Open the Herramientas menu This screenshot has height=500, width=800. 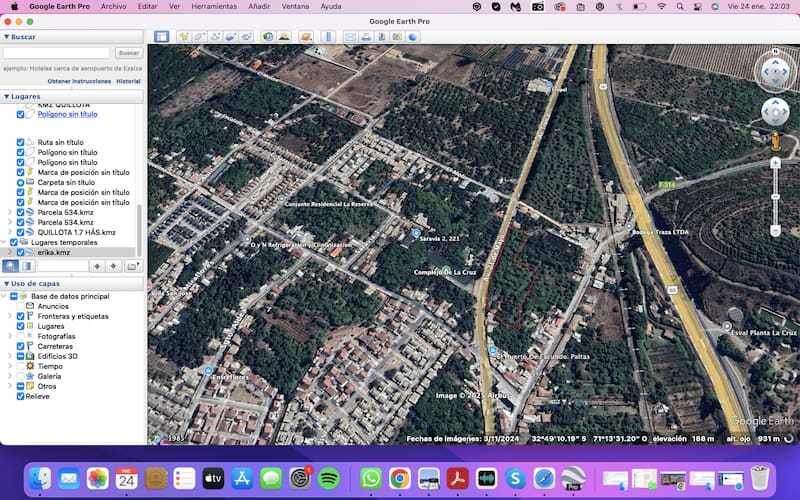click(214, 7)
